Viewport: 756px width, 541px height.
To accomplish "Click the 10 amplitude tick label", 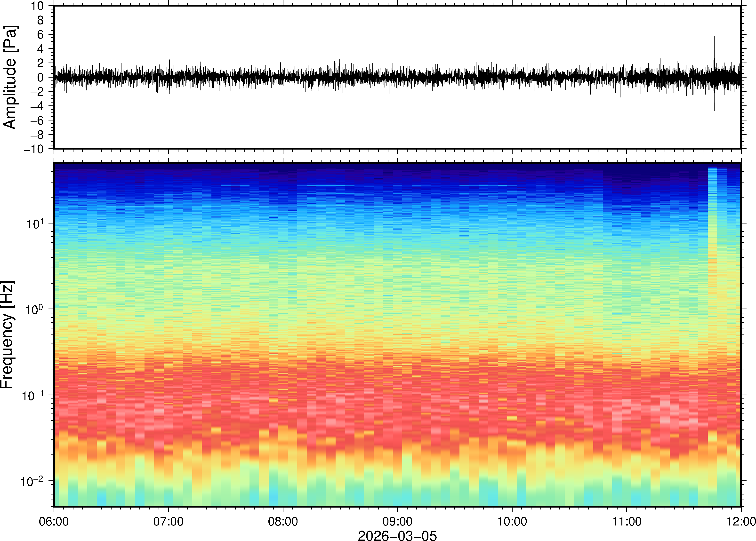I will tap(37, 6).
